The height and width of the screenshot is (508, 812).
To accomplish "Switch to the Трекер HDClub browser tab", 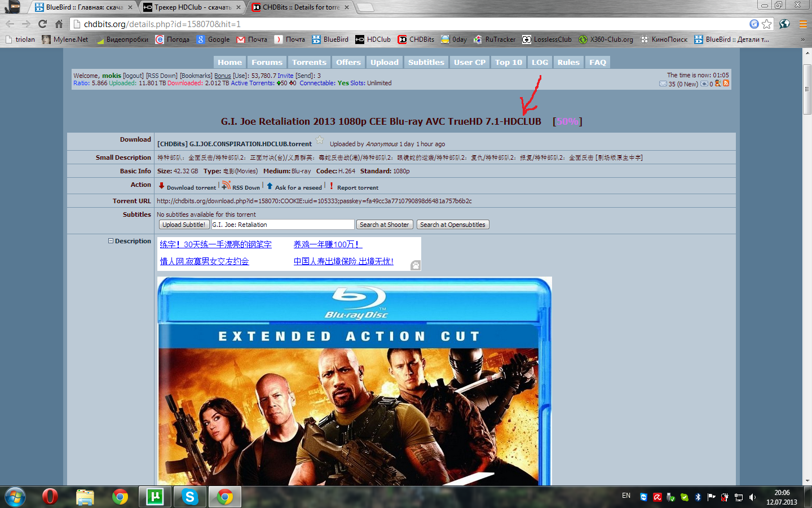I will (x=191, y=7).
